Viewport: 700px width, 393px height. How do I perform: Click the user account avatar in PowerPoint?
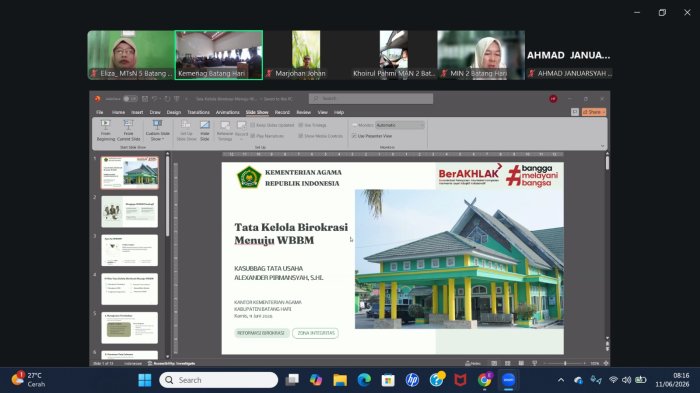point(553,99)
